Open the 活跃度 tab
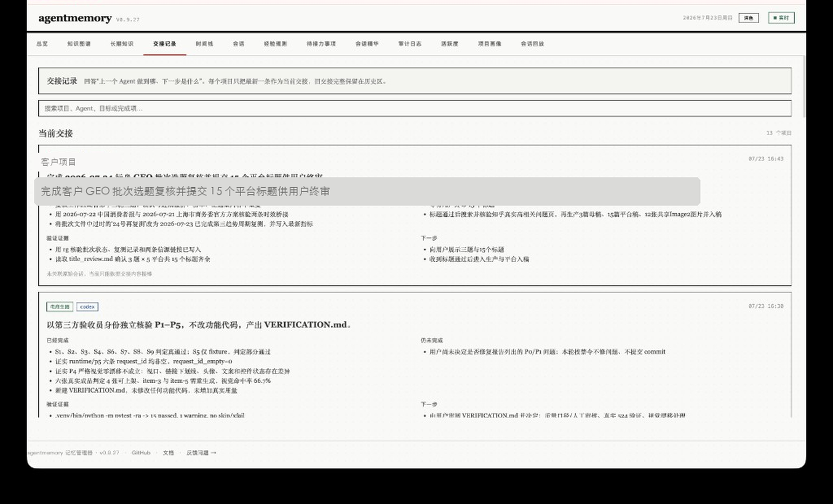Viewport: 833px width, 504px height. [449, 44]
